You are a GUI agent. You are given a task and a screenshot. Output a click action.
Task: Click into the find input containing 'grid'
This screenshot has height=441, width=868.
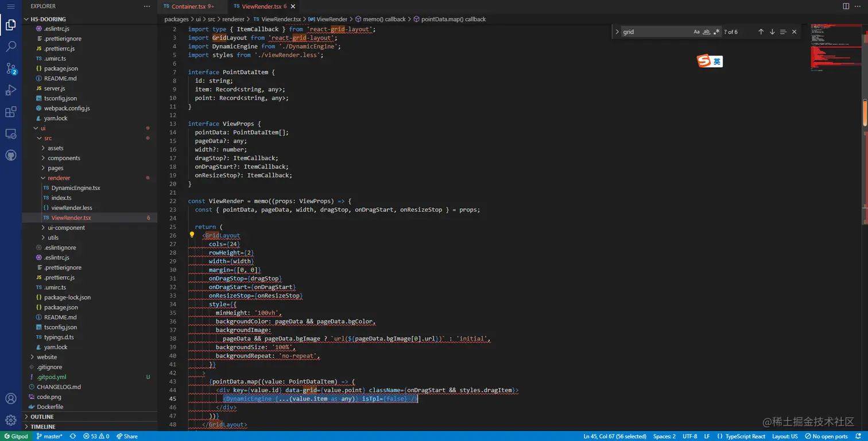pos(656,32)
